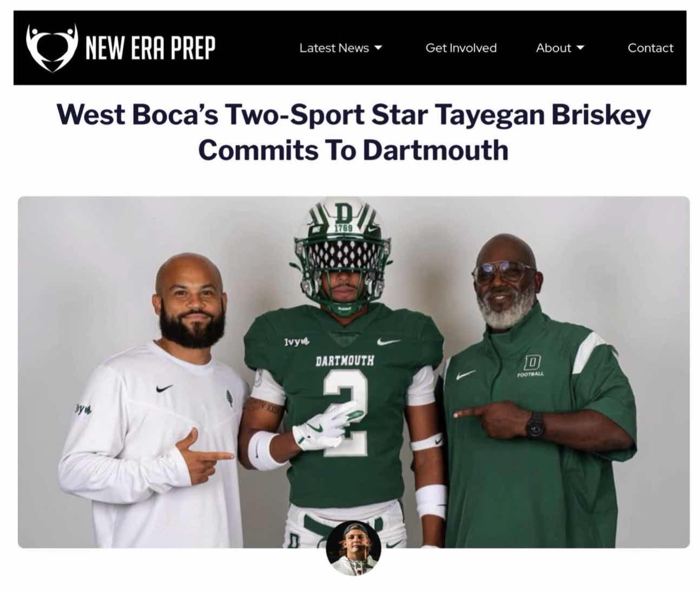Viewport: 700px width, 591px height.
Task: Click the Nike swoosh on the white shirt
Action: pos(164,389)
